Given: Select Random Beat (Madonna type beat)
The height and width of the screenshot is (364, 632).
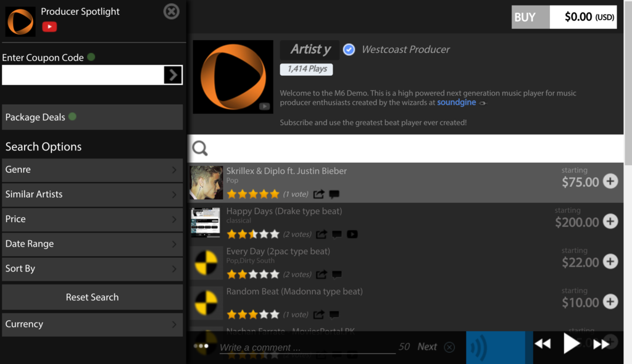Looking at the screenshot, I should point(294,291).
